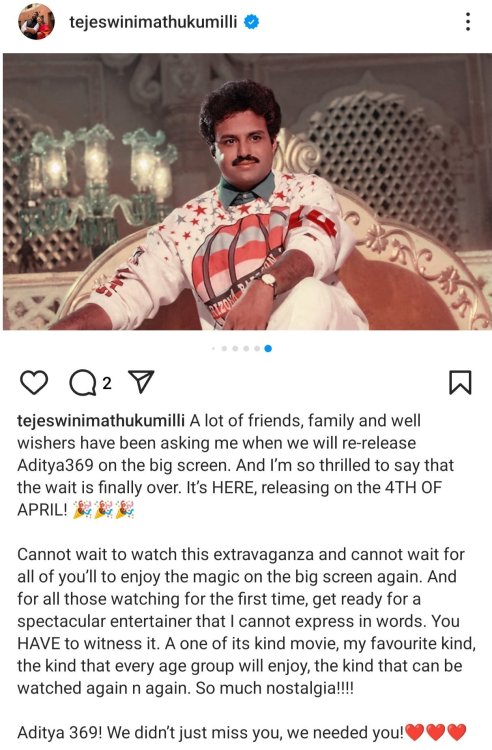Image resolution: width=492 pixels, height=750 pixels.
Task: Select the gray dot beside the blue dot
Action: coord(257,349)
